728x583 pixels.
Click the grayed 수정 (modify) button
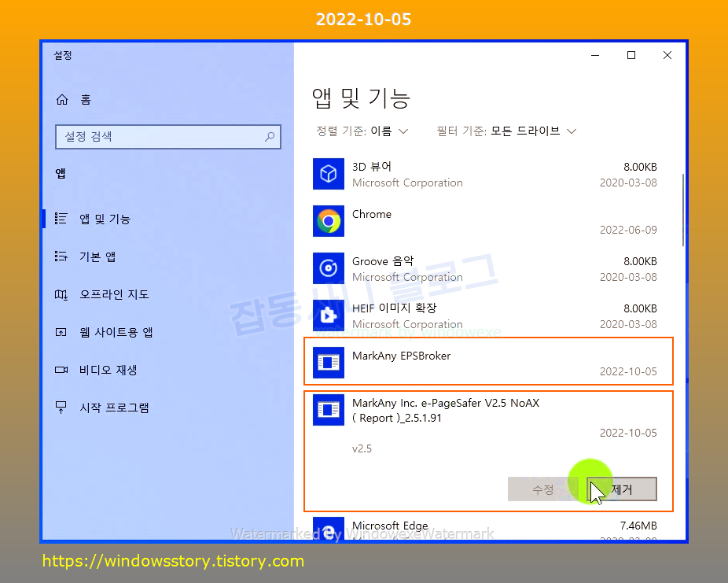[x=542, y=489]
